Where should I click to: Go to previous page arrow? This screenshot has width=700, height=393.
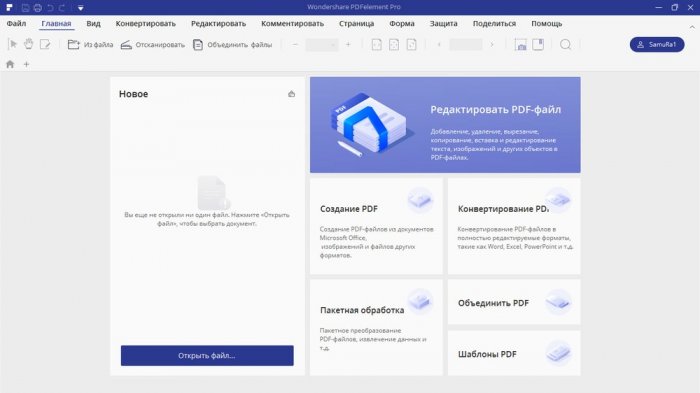(439, 45)
